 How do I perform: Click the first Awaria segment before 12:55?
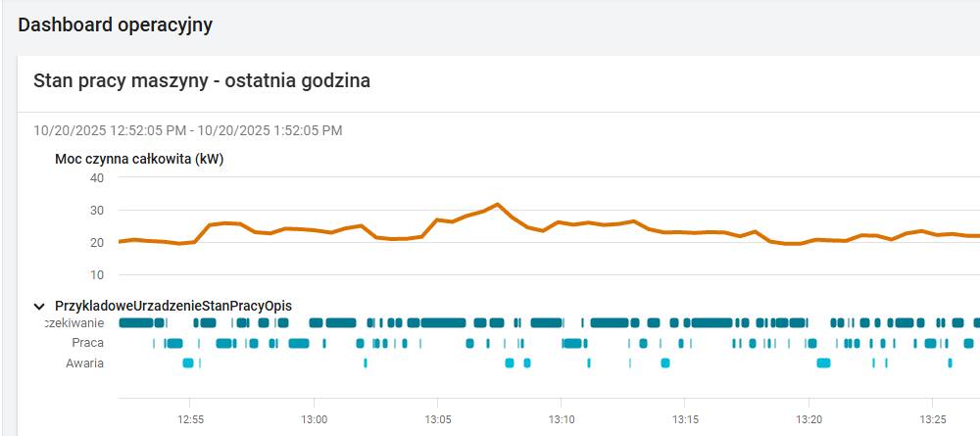(x=188, y=363)
